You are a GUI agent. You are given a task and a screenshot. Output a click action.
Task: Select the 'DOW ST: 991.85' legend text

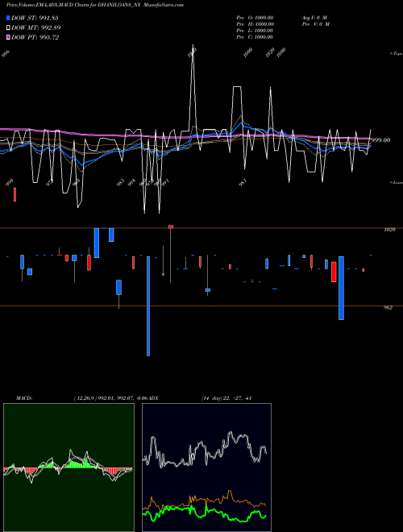35,18
